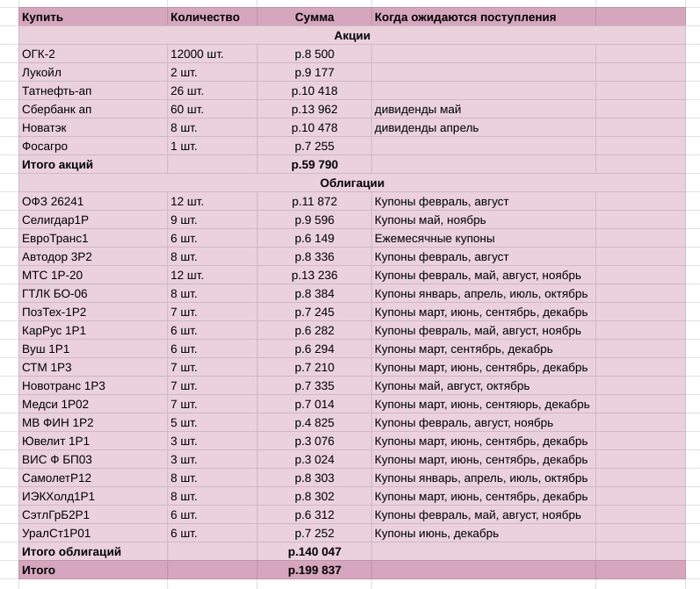Select the 'р.7 210' sum cell
Image resolution: width=700 pixels, height=589 pixels.
click(x=314, y=368)
